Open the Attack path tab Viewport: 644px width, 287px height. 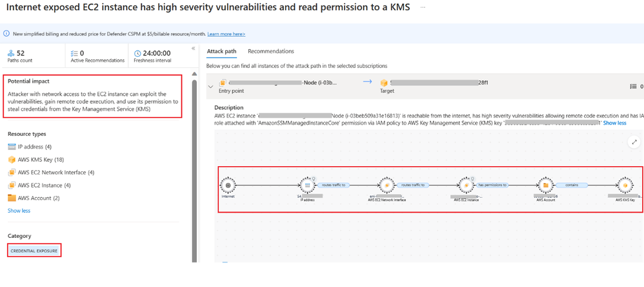[x=221, y=51]
